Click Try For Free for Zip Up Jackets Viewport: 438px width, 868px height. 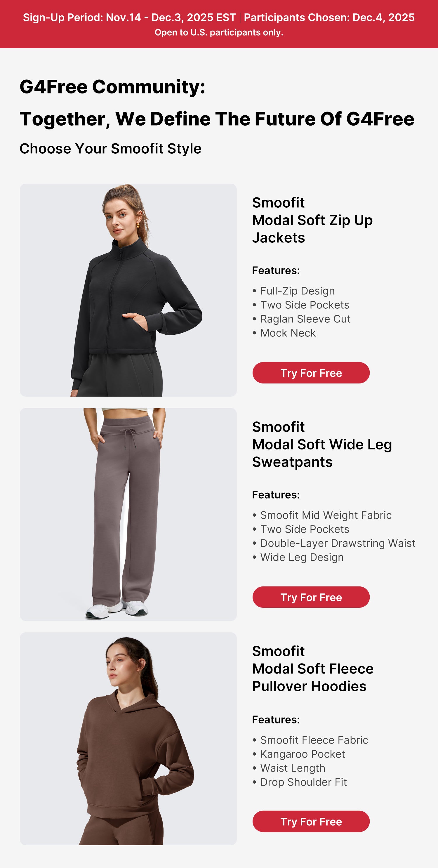point(311,373)
